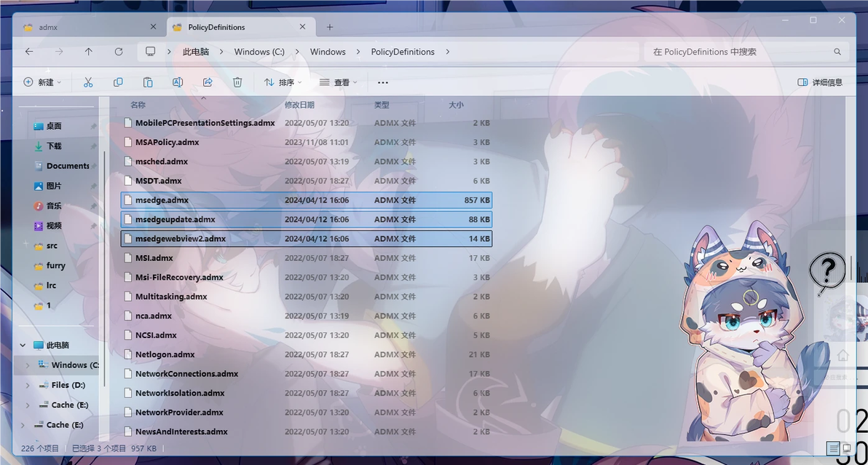Viewport: 868px width, 465px height.
Task: Click the question mark bubble widget
Action: pyautogui.click(x=827, y=272)
